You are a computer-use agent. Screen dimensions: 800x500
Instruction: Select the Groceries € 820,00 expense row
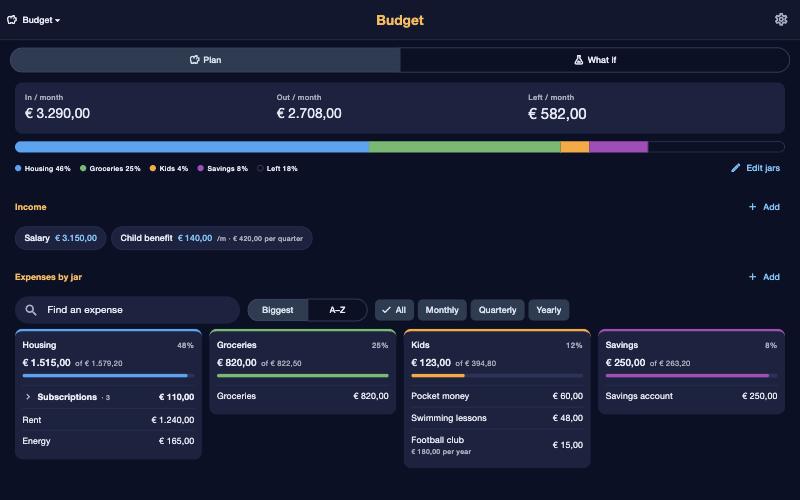coord(303,396)
